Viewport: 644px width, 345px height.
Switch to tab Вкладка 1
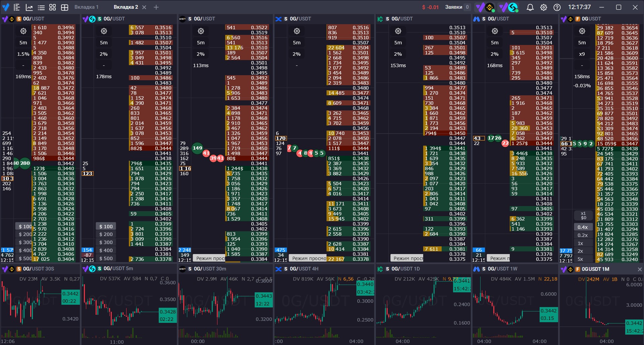coord(86,7)
